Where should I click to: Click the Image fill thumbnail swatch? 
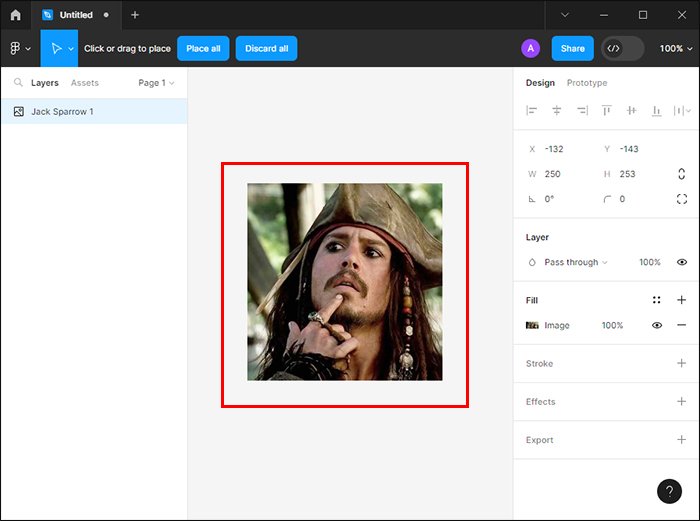533,325
